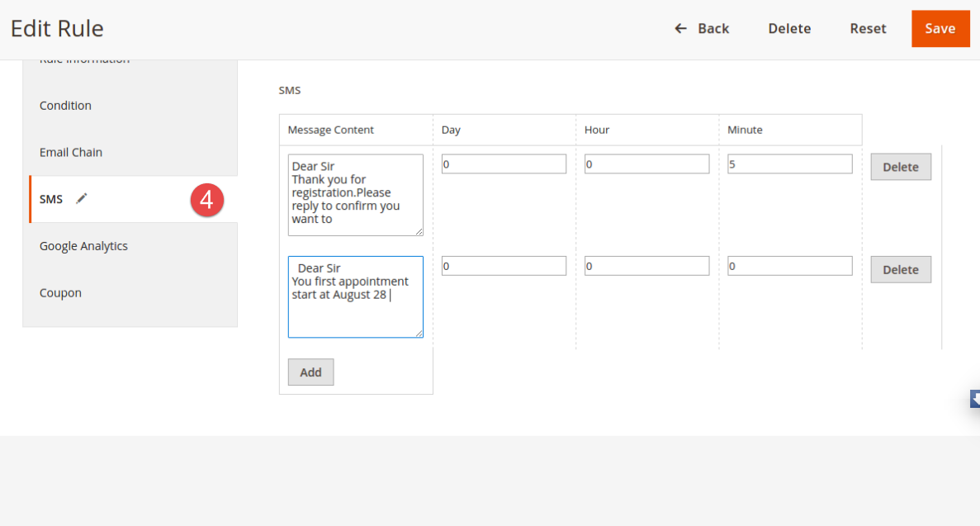Click into the registration message text area
980x526 pixels.
(x=355, y=194)
